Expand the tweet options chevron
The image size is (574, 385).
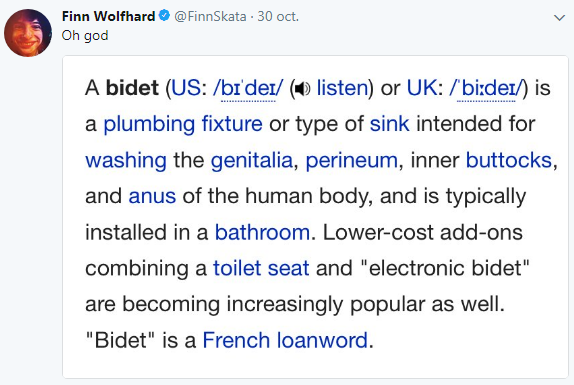pyautogui.click(x=559, y=18)
